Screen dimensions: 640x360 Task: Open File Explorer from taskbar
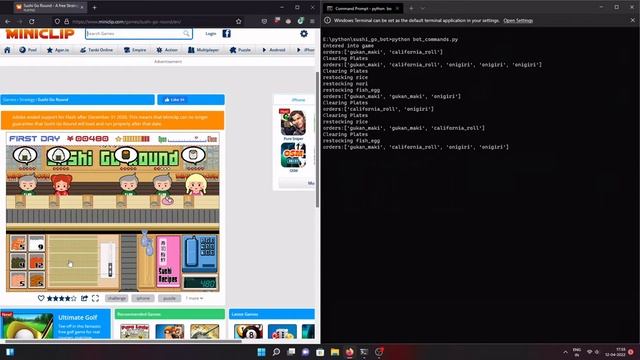335,352
